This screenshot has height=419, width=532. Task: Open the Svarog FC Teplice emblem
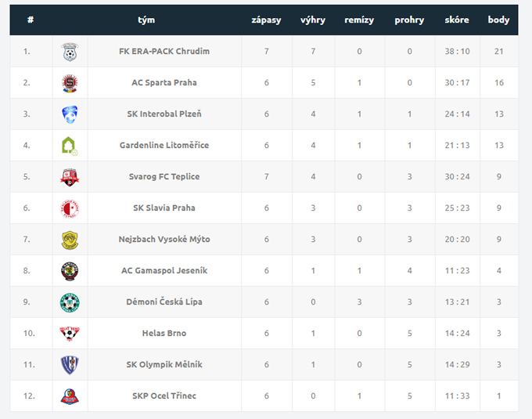(70, 177)
